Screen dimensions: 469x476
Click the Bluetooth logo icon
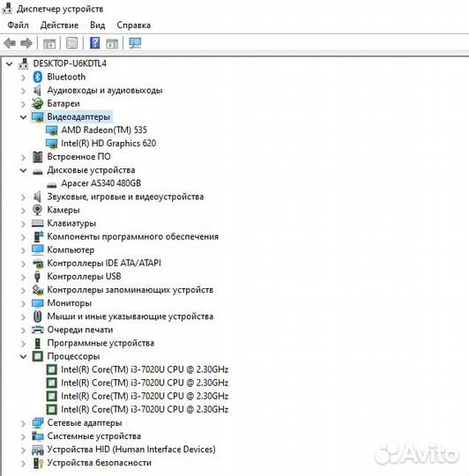pos(37,77)
